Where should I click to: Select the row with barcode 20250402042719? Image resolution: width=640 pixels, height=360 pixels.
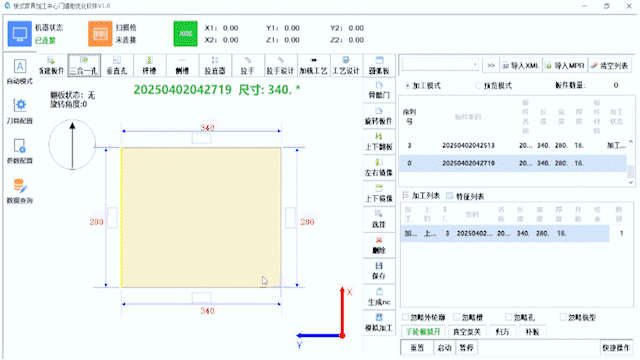[x=513, y=163]
